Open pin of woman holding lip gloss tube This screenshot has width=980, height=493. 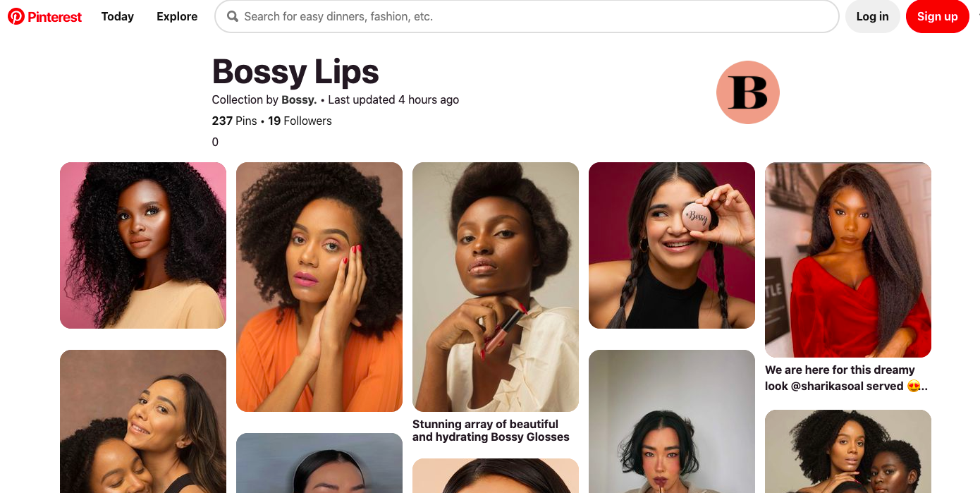pos(496,287)
